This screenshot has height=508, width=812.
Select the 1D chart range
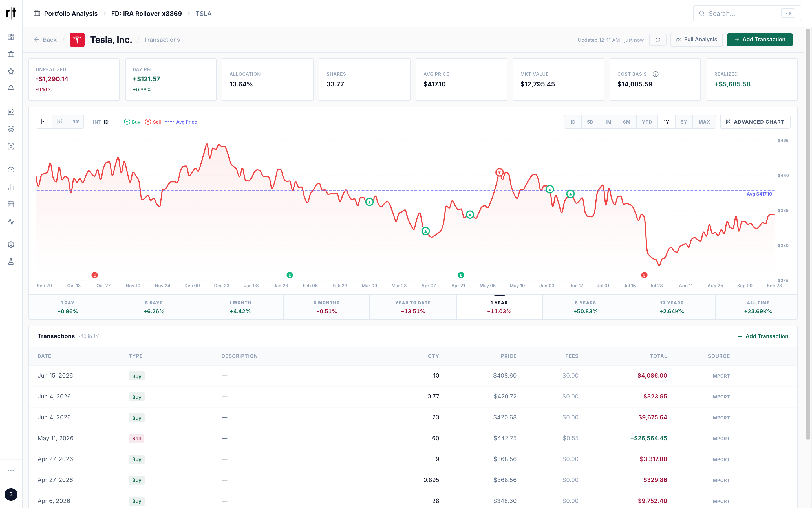573,122
